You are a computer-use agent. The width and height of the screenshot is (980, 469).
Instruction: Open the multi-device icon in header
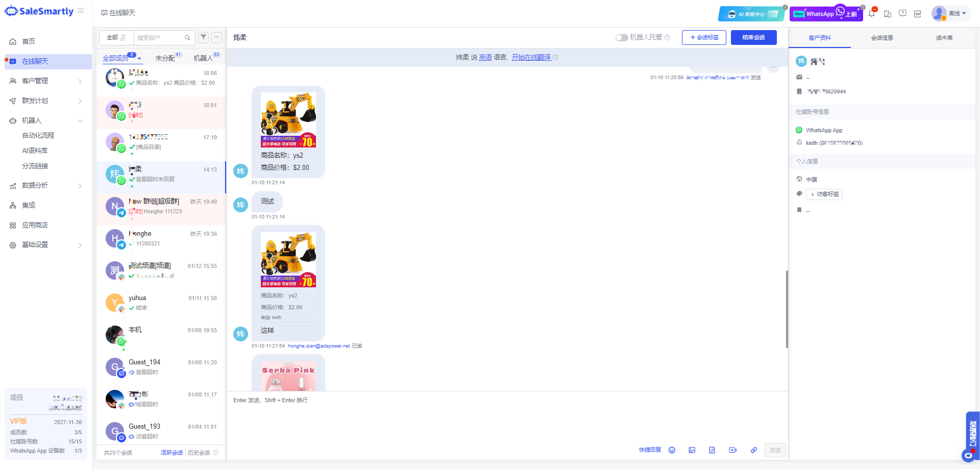(888, 14)
